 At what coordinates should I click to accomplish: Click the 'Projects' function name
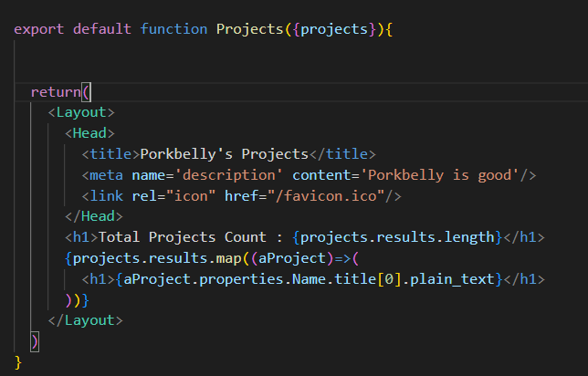(250, 29)
